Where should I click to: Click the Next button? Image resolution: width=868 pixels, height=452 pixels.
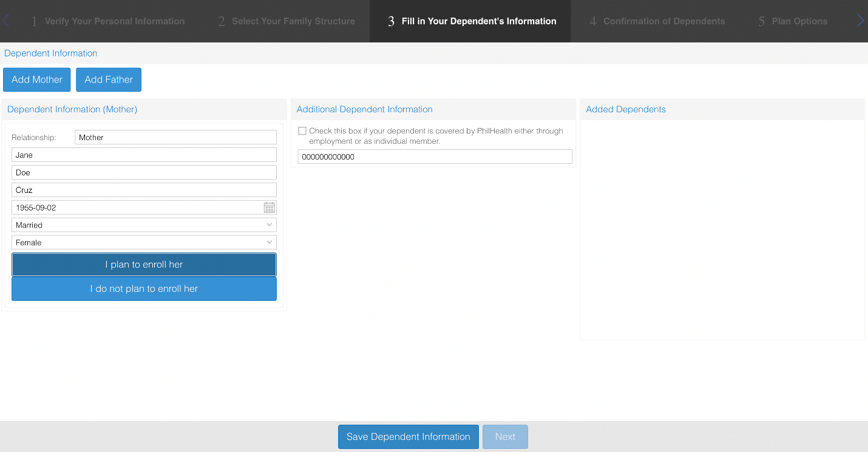505,437
